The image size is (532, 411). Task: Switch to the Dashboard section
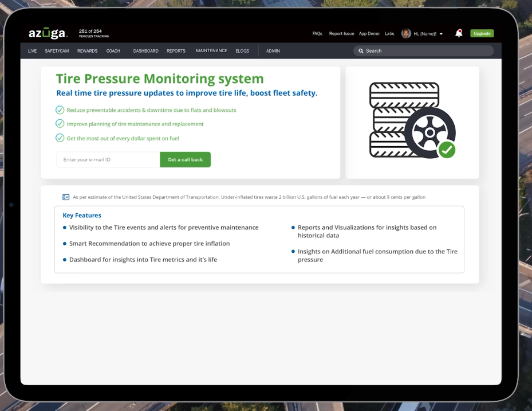[145, 51]
